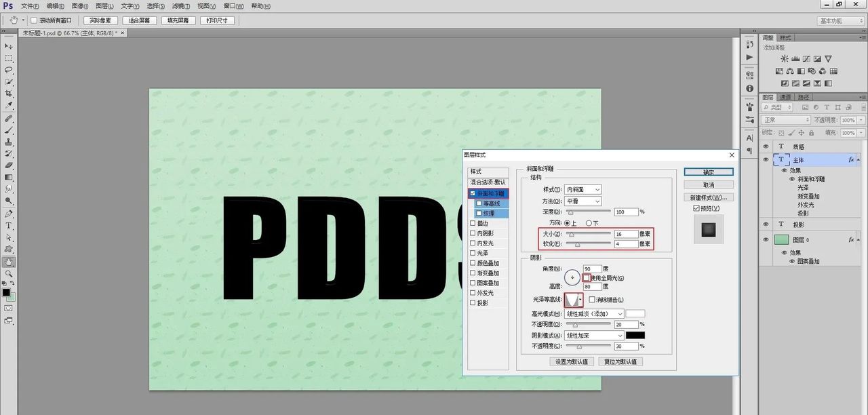
Task: Click 复位为默认值 button
Action: 620,362
